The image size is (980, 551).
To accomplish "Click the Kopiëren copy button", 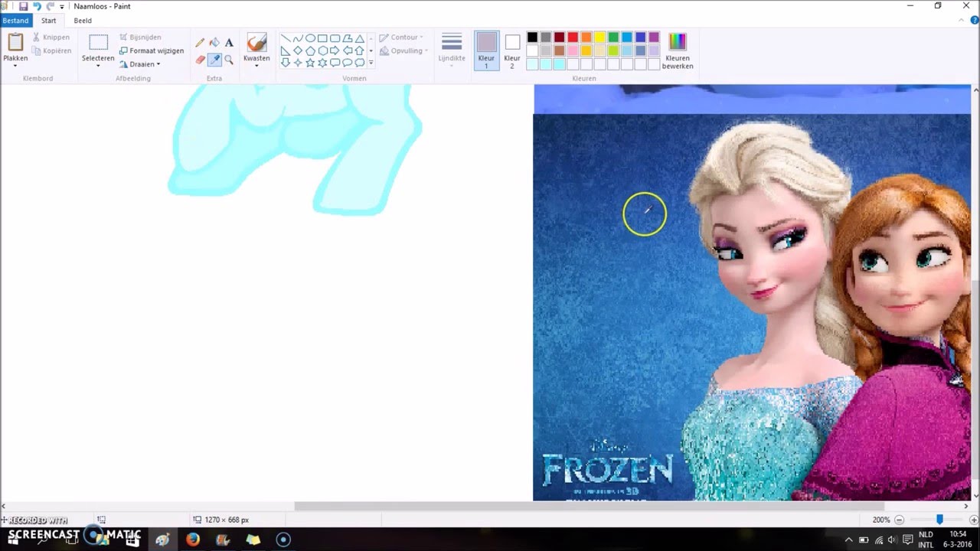I will (51, 51).
